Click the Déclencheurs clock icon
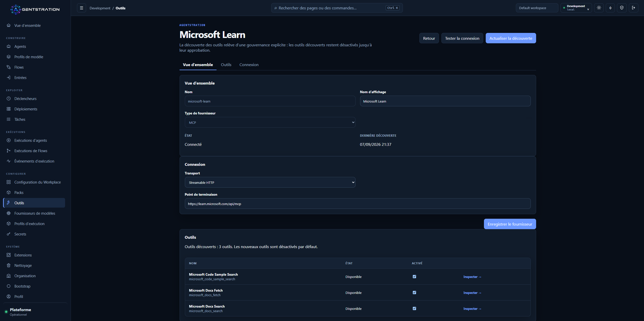The width and height of the screenshot is (644, 321). click(x=9, y=98)
